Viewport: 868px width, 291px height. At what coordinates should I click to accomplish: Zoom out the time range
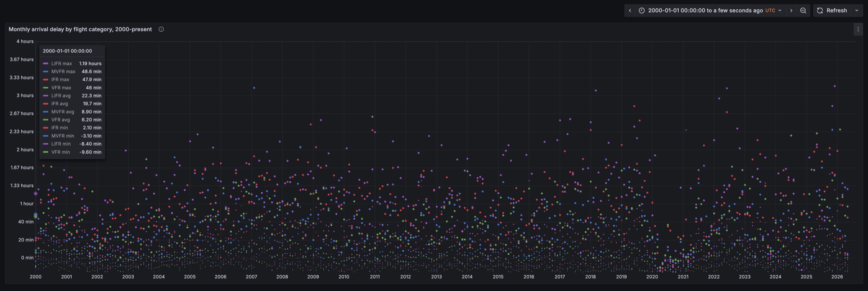(803, 10)
